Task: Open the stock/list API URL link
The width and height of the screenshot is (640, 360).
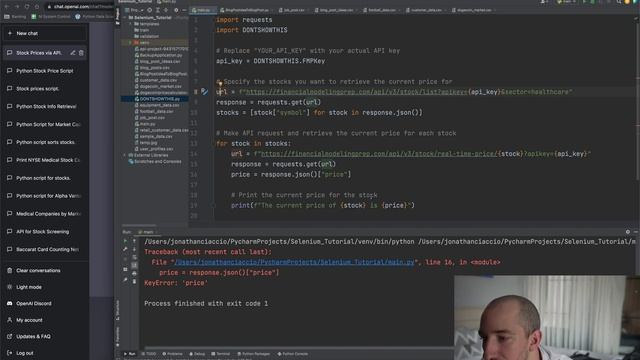Action: tap(356, 92)
